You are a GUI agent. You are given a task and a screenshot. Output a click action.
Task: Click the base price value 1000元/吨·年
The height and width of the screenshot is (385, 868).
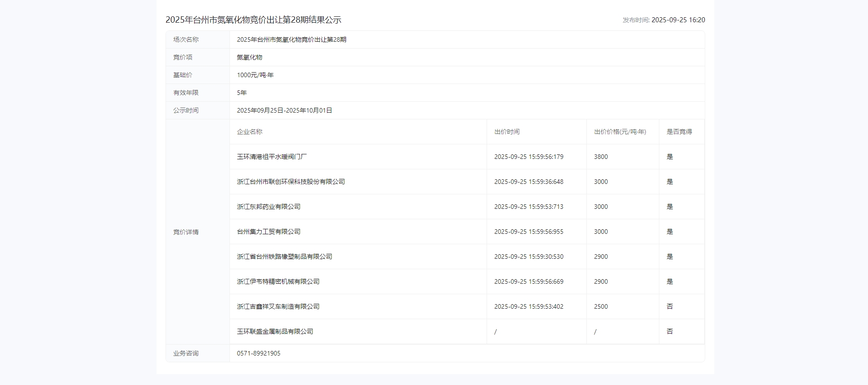click(x=255, y=75)
